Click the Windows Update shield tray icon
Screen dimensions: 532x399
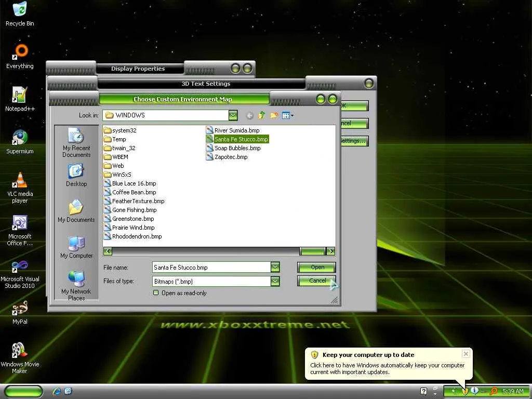(465, 391)
